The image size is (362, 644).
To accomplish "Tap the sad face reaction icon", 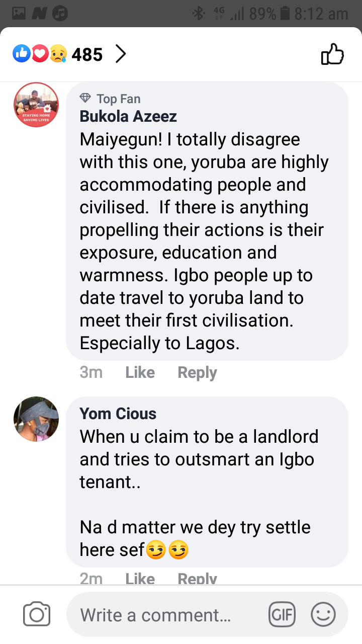I will tap(58, 53).
